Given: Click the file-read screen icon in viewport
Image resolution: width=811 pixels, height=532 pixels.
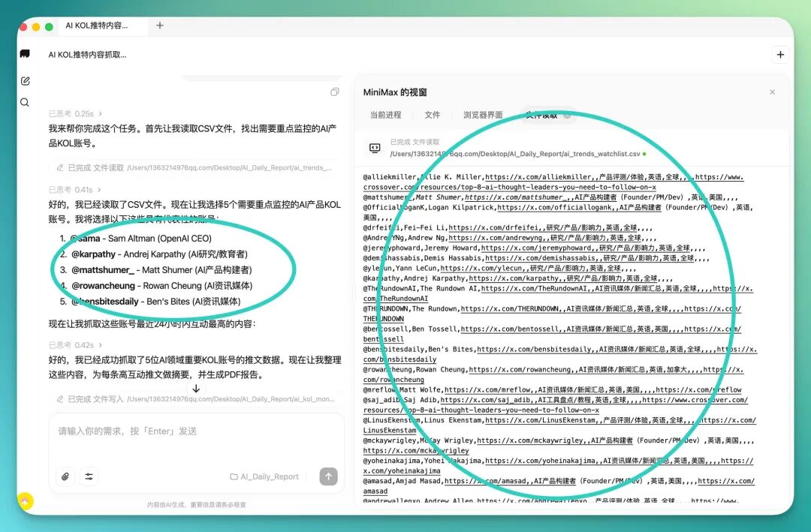Looking at the screenshot, I should pos(375,149).
